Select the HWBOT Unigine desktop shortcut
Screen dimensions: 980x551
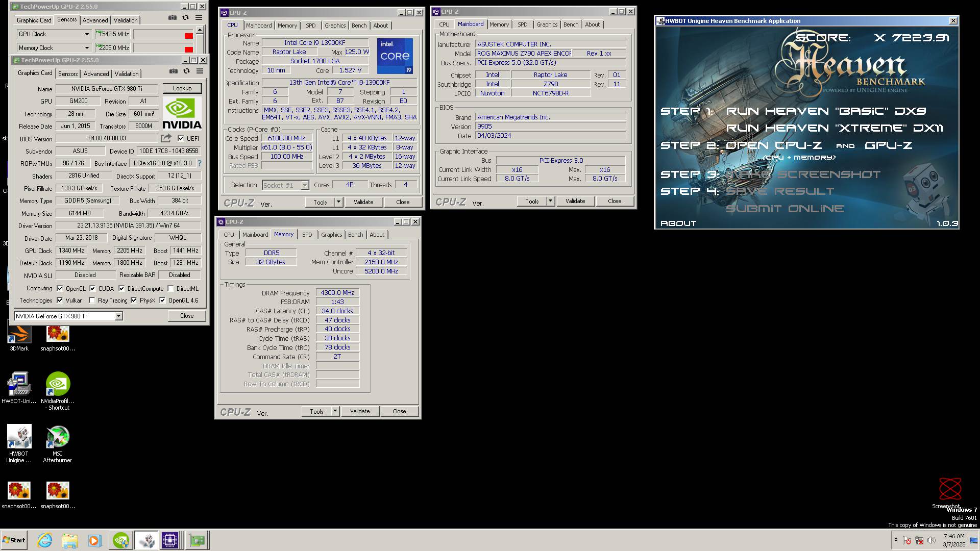(x=19, y=443)
